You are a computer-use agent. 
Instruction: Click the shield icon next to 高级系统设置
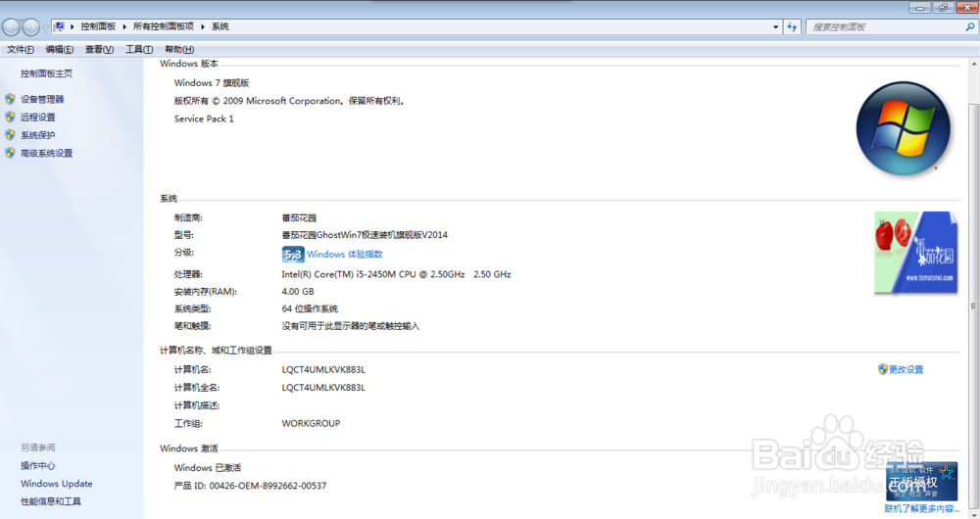[x=10, y=153]
